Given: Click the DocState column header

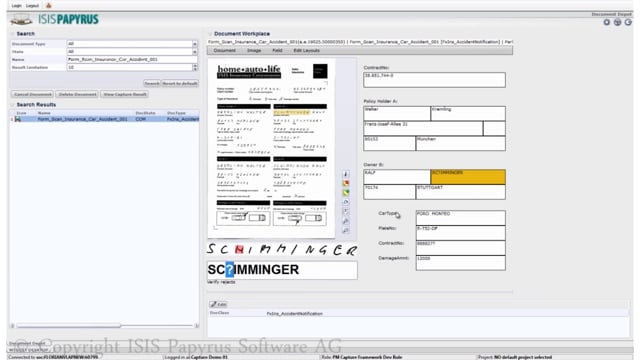Looking at the screenshot, I should (x=145, y=113).
